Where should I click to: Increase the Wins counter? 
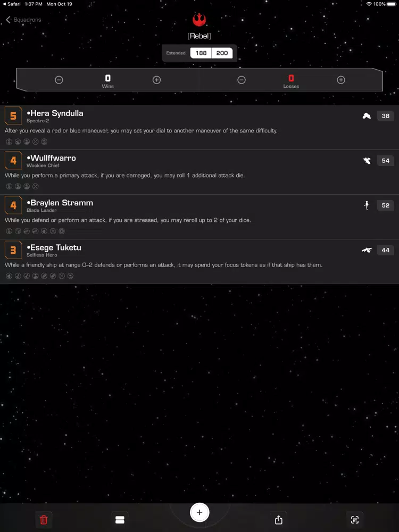(x=156, y=80)
